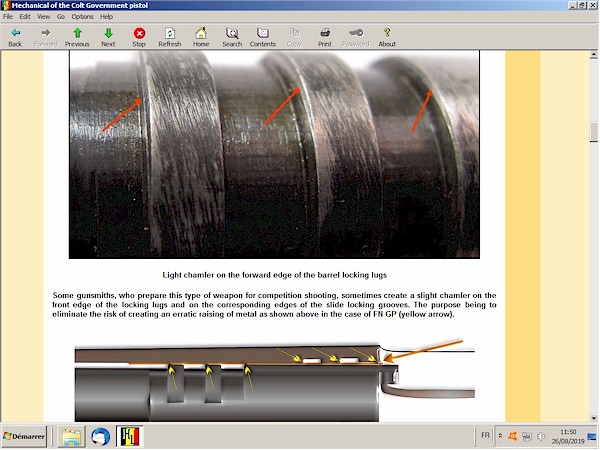Click the scrollbar up arrow
Viewport: 600px width, 450px height.
coord(593,55)
